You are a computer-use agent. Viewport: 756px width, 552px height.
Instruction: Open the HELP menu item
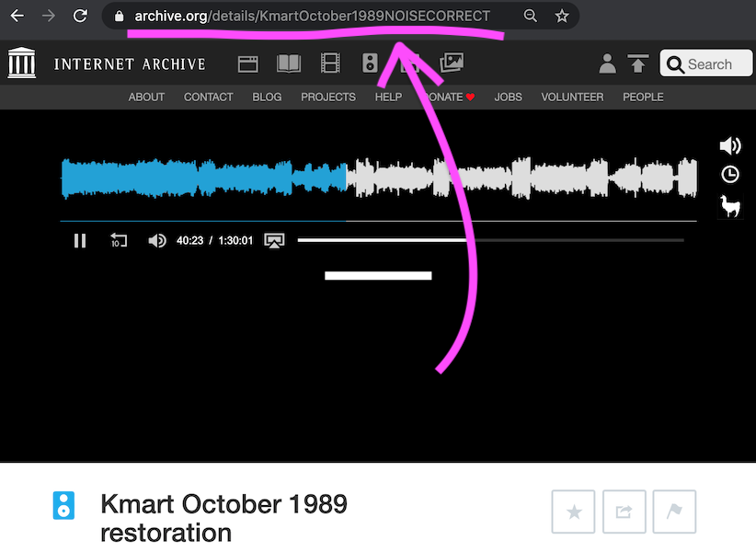click(x=388, y=98)
